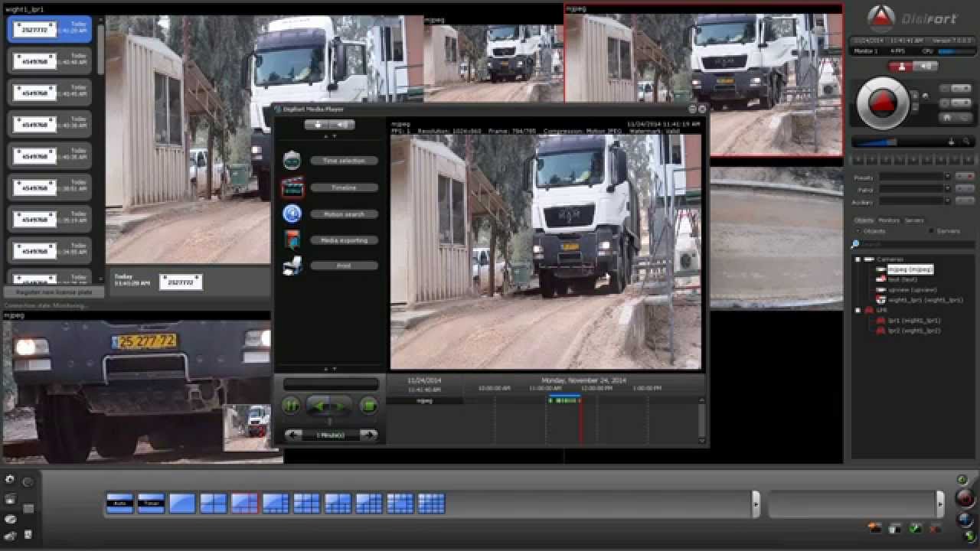This screenshot has width=980, height=551.
Task: Open the Time selection clock icon
Action: click(292, 160)
